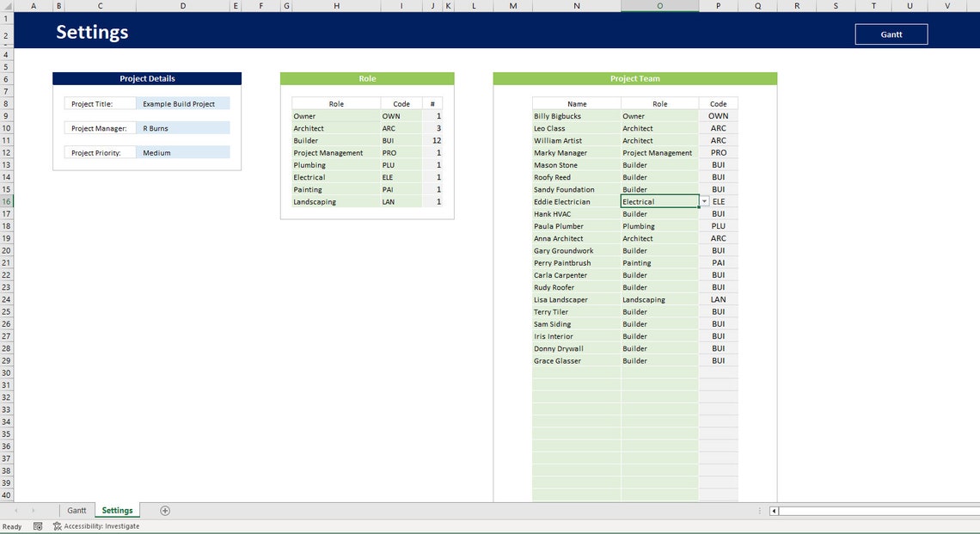Select column O header
This screenshot has height=534, width=980.
pos(659,5)
